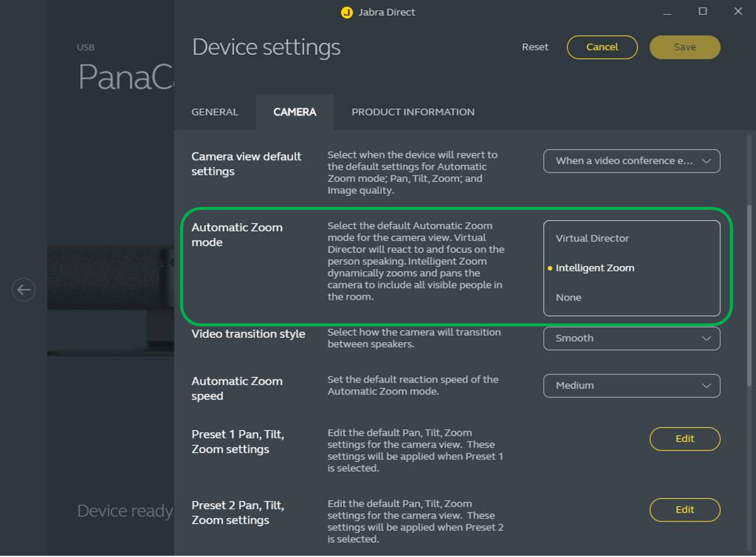Set Automatic Zoom mode to None
The width and height of the screenshot is (756, 557).
(568, 298)
